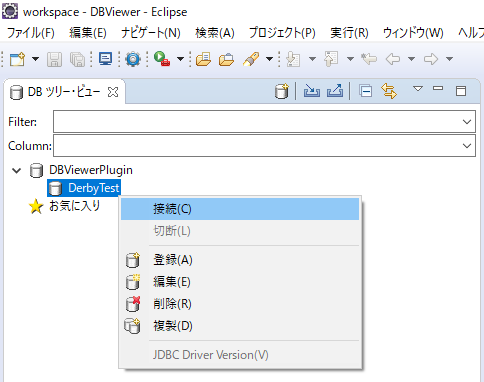Click the Save disk icon
The image size is (484, 382).
pyautogui.click(x=54, y=60)
